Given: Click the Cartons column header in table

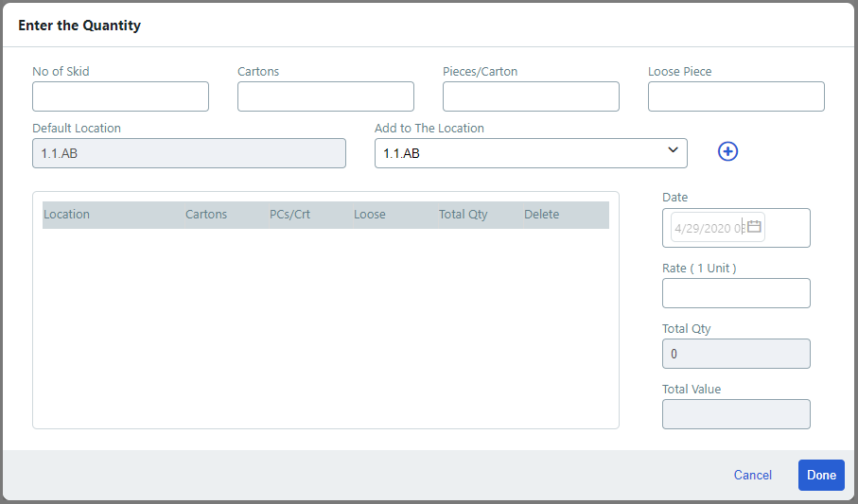Looking at the screenshot, I should [206, 215].
